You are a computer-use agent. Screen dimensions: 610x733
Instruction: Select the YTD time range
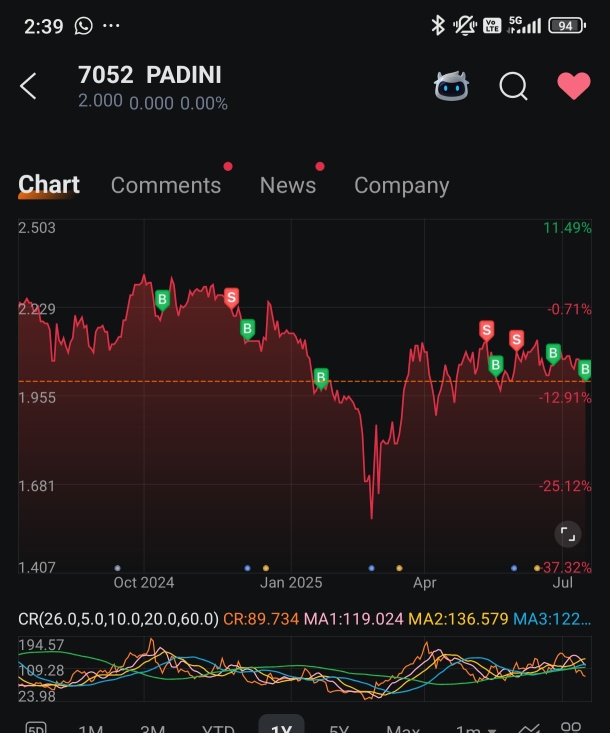tap(218, 727)
